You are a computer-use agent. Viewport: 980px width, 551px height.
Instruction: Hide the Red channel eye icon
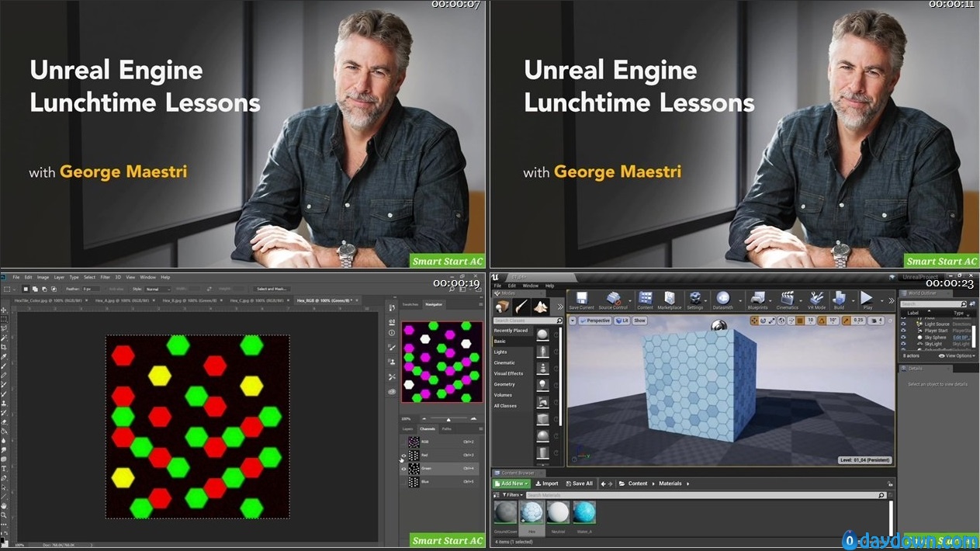coord(403,455)
